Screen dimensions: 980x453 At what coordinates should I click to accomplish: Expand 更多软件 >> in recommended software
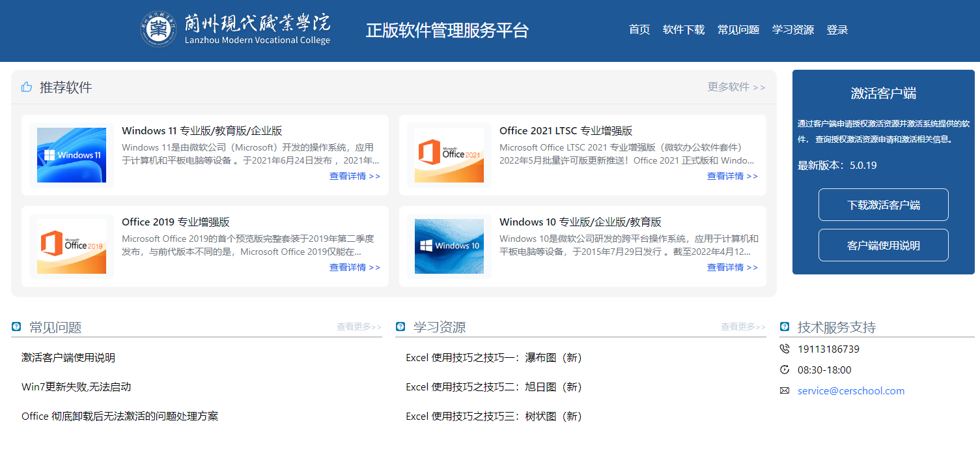pos(736,87)
